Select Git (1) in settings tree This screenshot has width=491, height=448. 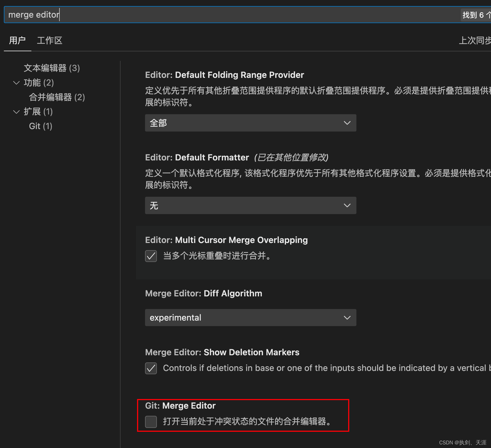pyautogui.click(x=41, y=126)
